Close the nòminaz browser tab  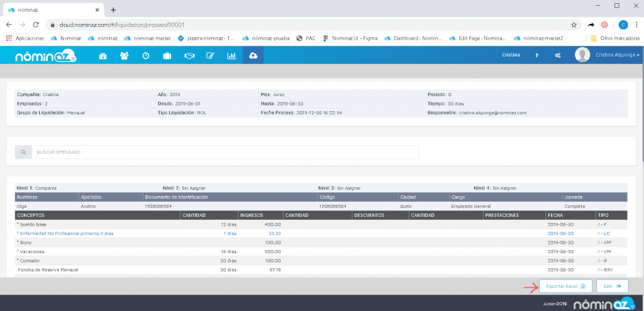(97, 10)
